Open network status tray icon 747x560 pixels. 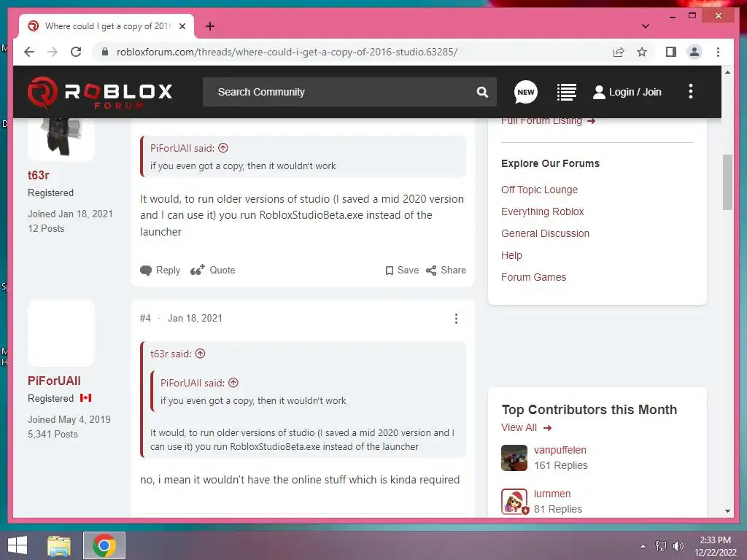pyautogui.click(x=661, y=545)
